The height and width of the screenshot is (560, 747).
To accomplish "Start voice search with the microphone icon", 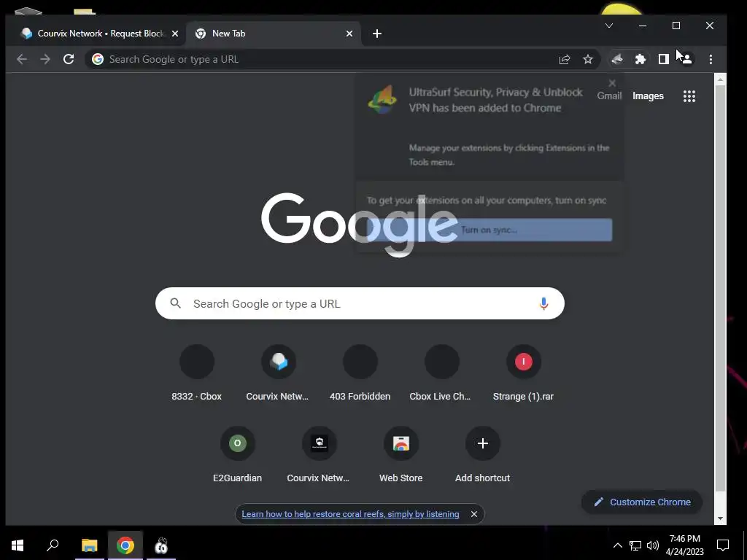I will [543, 303].
